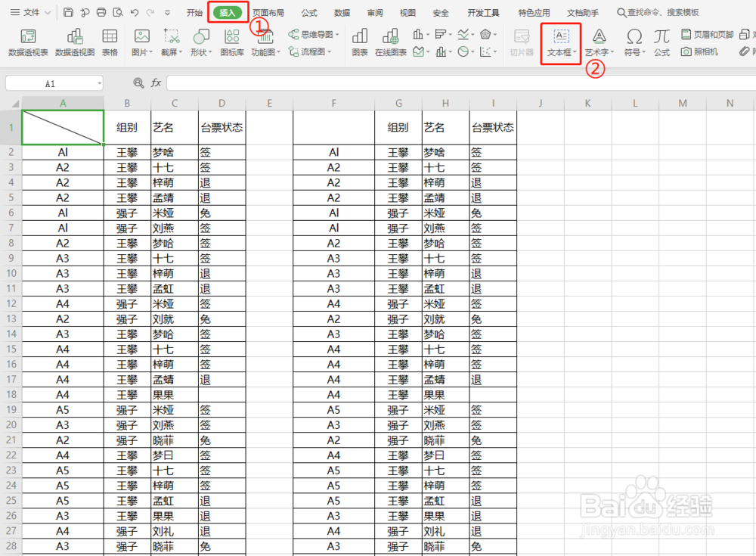Select row 28 header

[11, 546]
